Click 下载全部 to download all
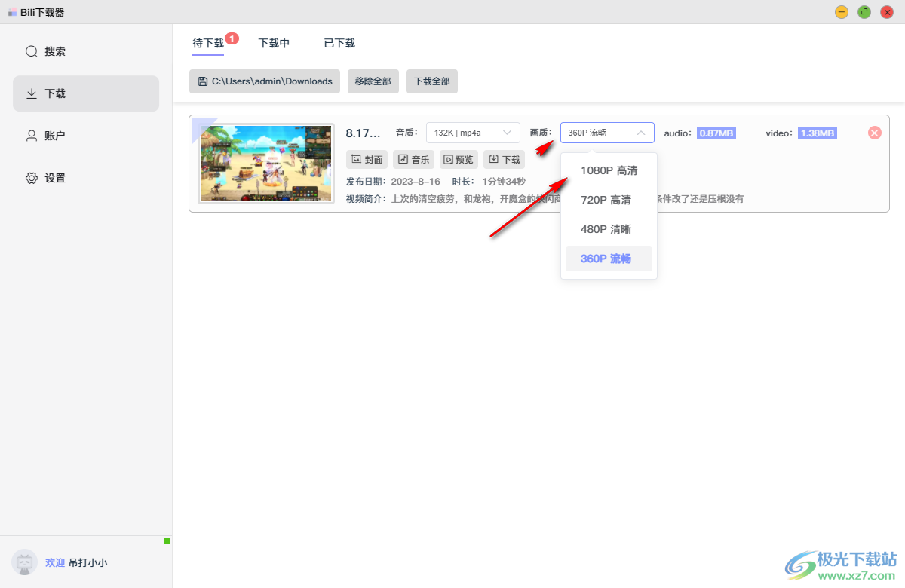 click(432, 81)
